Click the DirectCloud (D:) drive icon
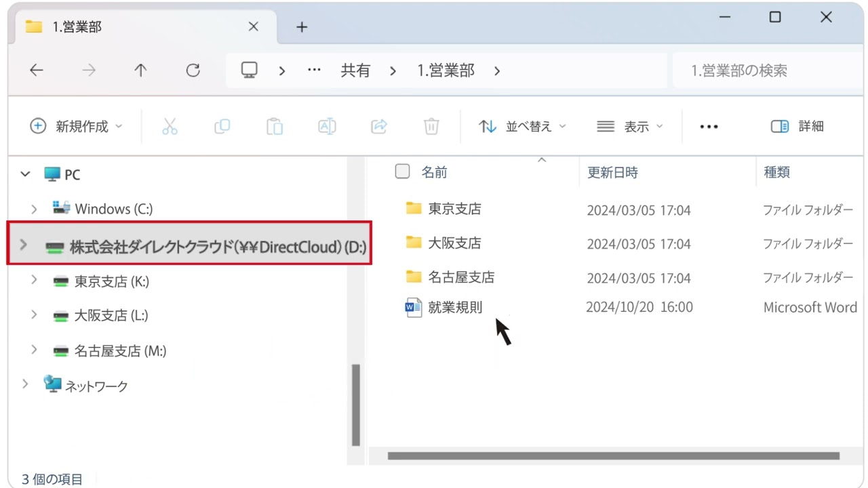The height and width of the screenshot is (488, 868). pyautogui.click(x=54, y=247)
